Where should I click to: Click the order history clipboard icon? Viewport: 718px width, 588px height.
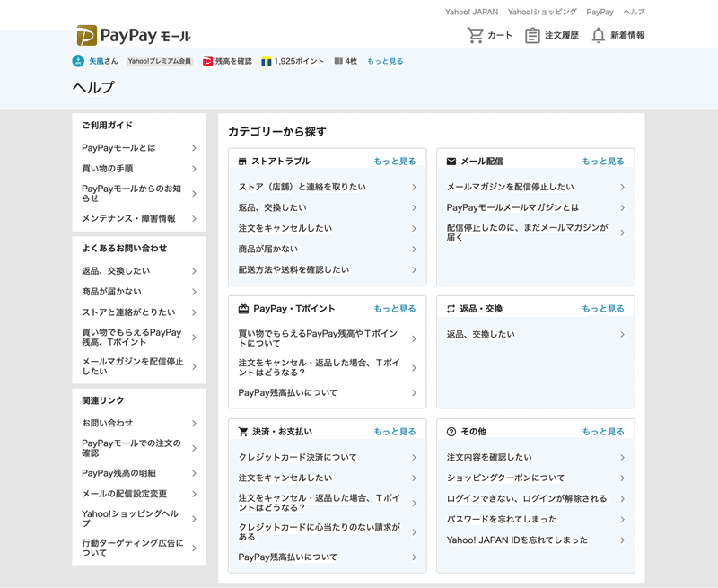click(532, 35)
